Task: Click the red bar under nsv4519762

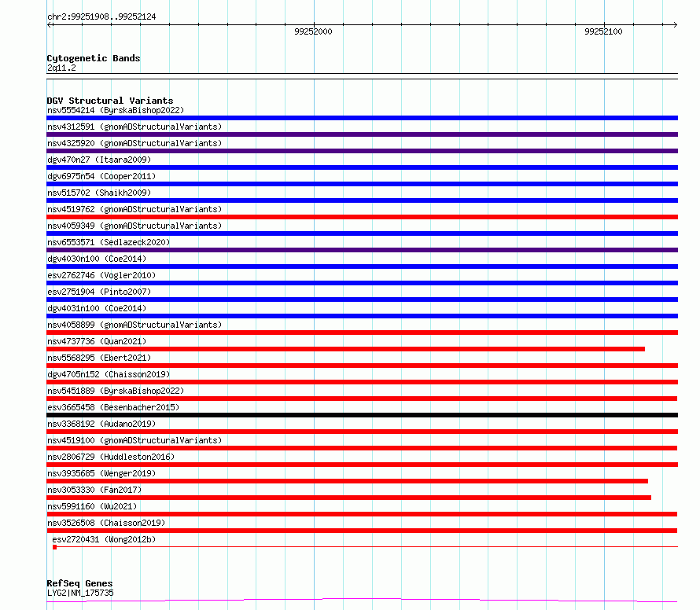Action: [x=362, y=217]
